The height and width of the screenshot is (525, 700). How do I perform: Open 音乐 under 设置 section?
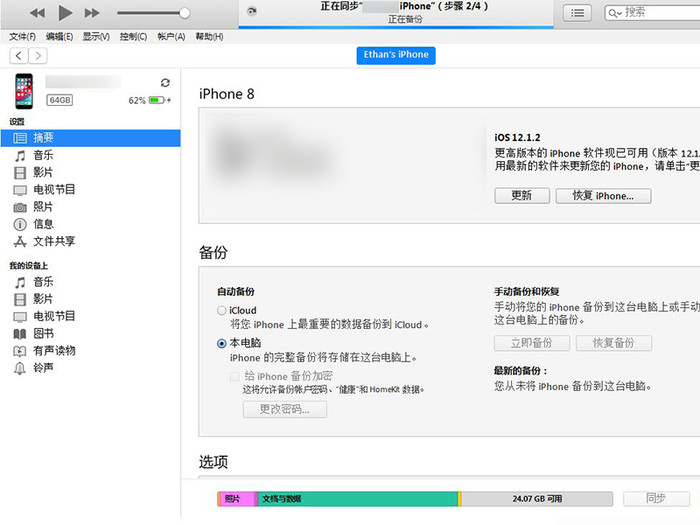(43, 155)
